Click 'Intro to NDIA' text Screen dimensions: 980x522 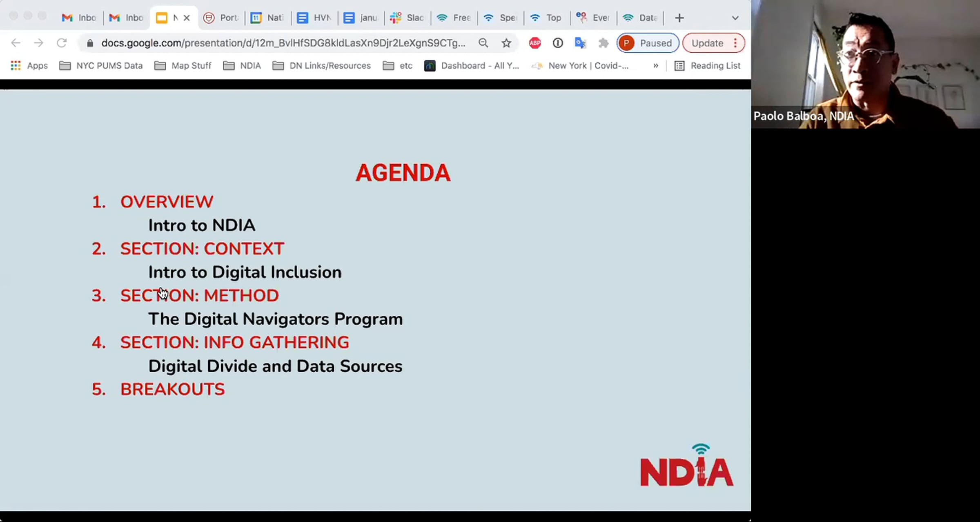(x=202, y=225)
